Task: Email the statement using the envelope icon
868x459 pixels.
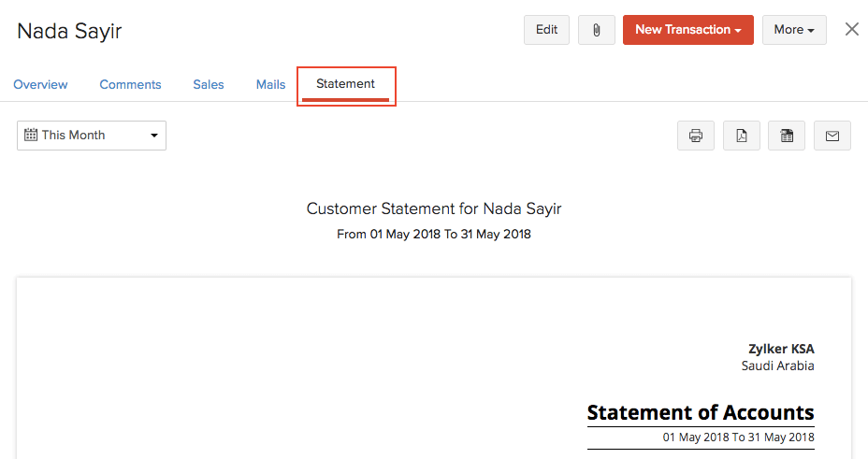Action: click(832, 136)
